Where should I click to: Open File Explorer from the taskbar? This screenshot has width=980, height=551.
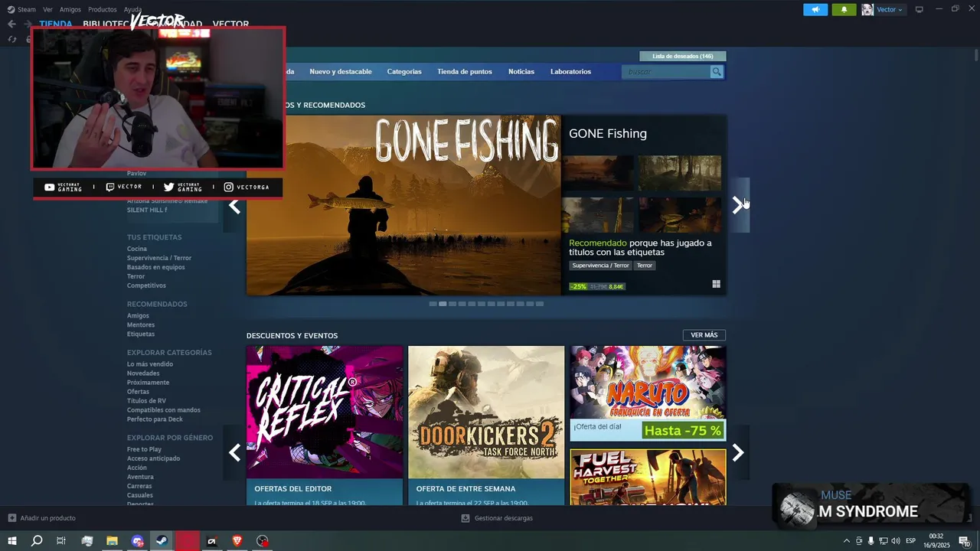pos(112,541)
